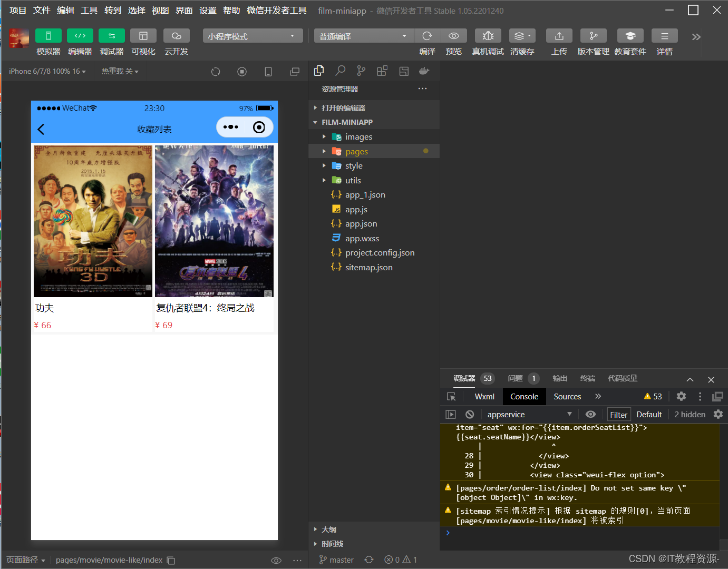The width and height of the screenshot is (728, 569).
Task: Detach the simulator into separate window
Action: click(295, 72)
